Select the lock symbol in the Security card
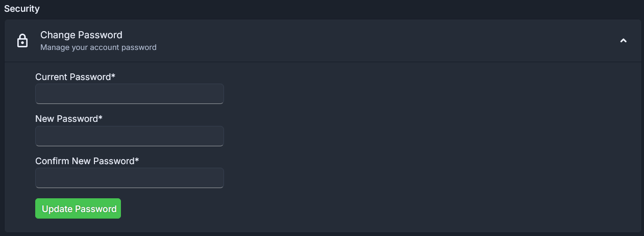The image size is (644, 236). click(x=22, y=41)
